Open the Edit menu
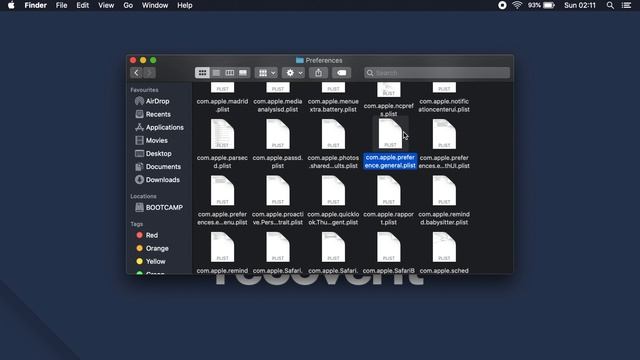Screen dimensions: 640x360 pos(82,5)
